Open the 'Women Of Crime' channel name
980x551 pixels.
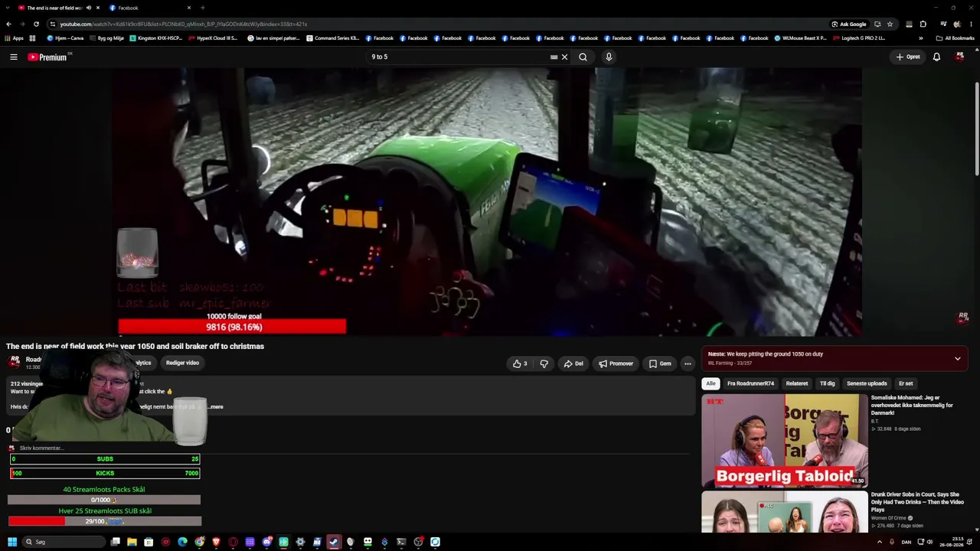click(889, 518)
